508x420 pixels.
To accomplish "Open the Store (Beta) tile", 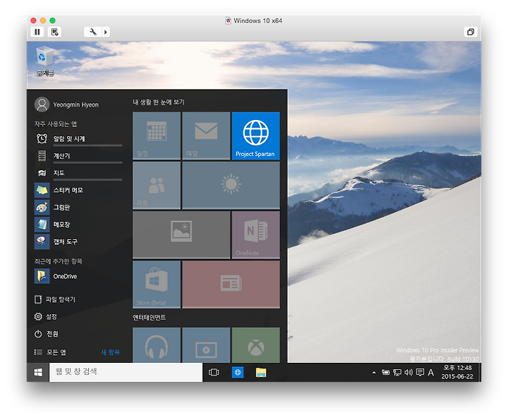I will click(157, 284).
